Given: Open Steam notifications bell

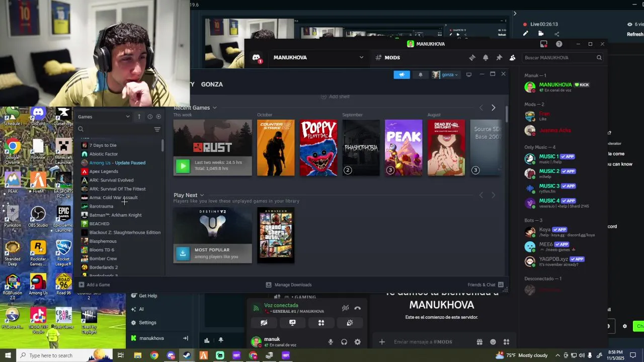Looking at the screenshot, I should tap(421, 74).
